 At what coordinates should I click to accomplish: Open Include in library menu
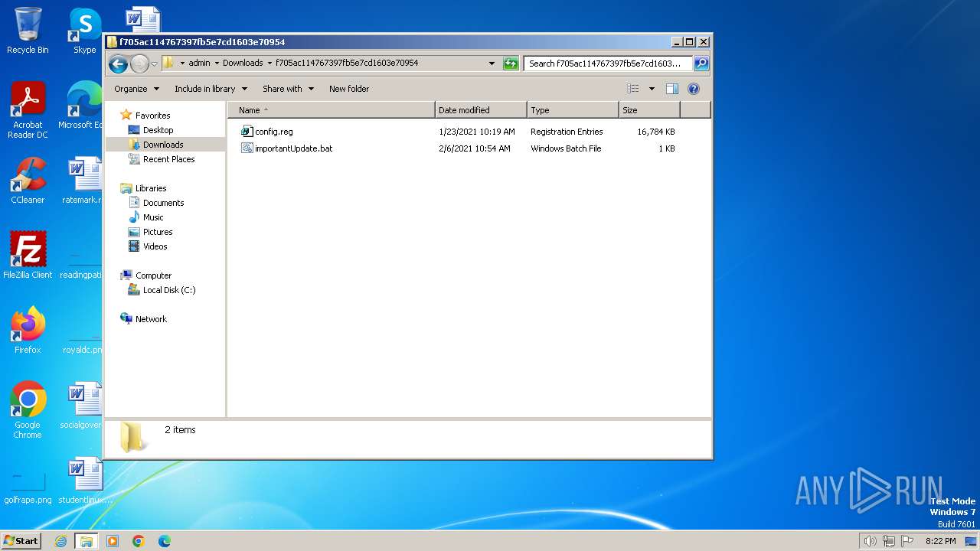pyautogui.click(x=211, y=89)
